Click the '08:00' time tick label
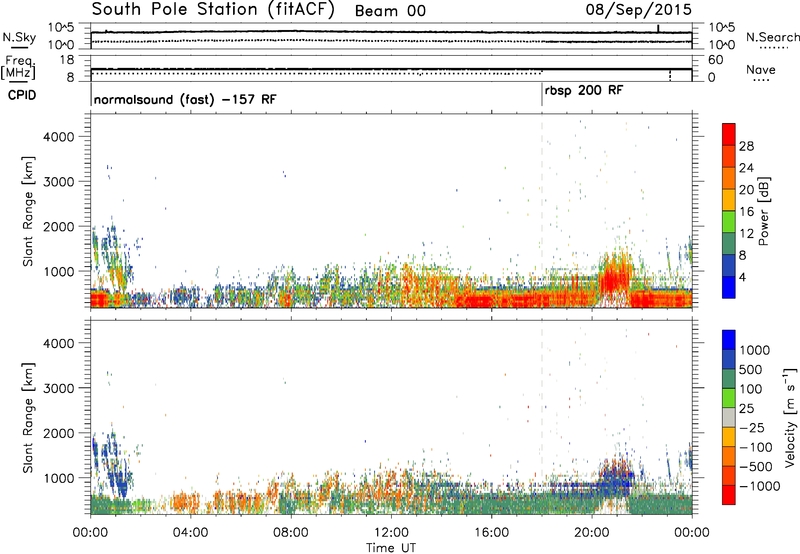Screen dimensions: 800x554 [290, 533]
